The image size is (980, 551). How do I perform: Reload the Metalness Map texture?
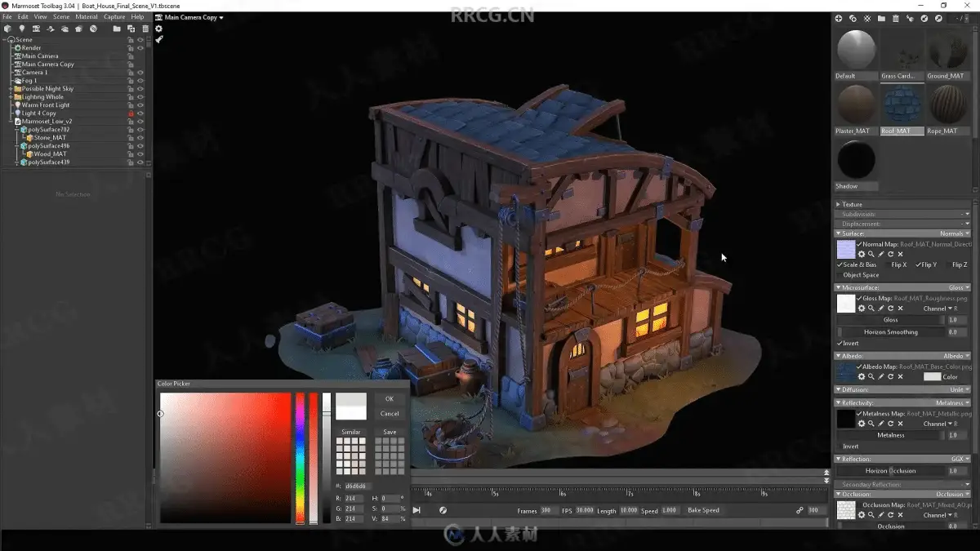[x=891, y=424]
